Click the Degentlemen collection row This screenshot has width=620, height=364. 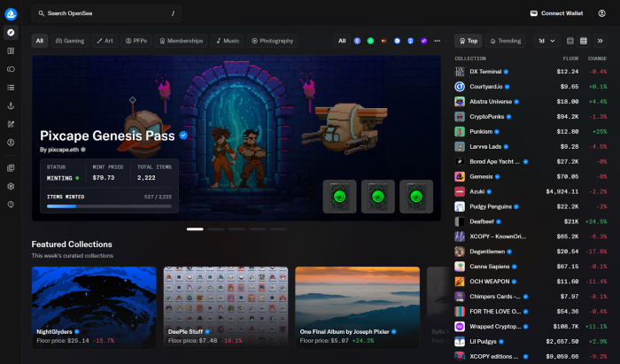click(x=531, y=252)
